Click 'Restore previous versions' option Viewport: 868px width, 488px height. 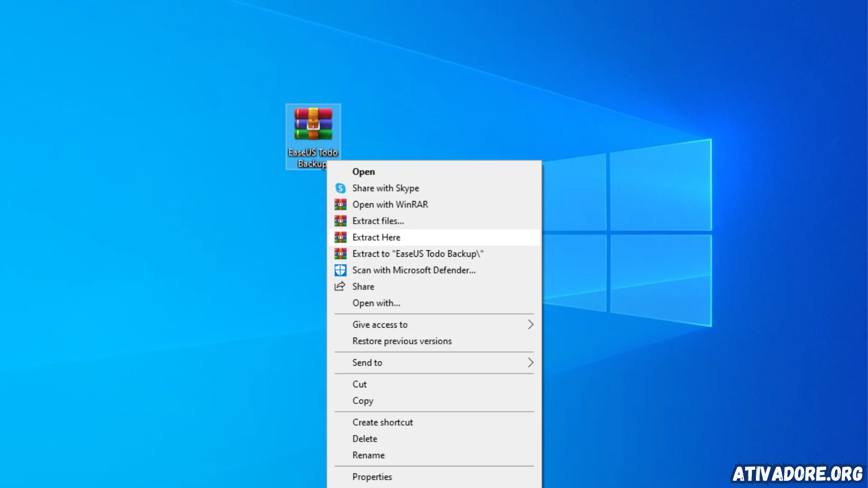coord(402,341)
